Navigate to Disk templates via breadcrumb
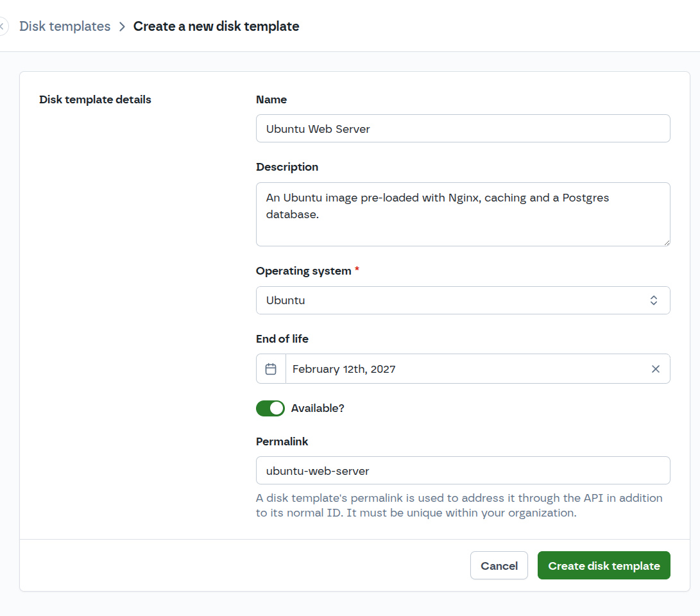The width and height of the screenshot is (700, 616). pyautogui.click(x=64, y=26)
